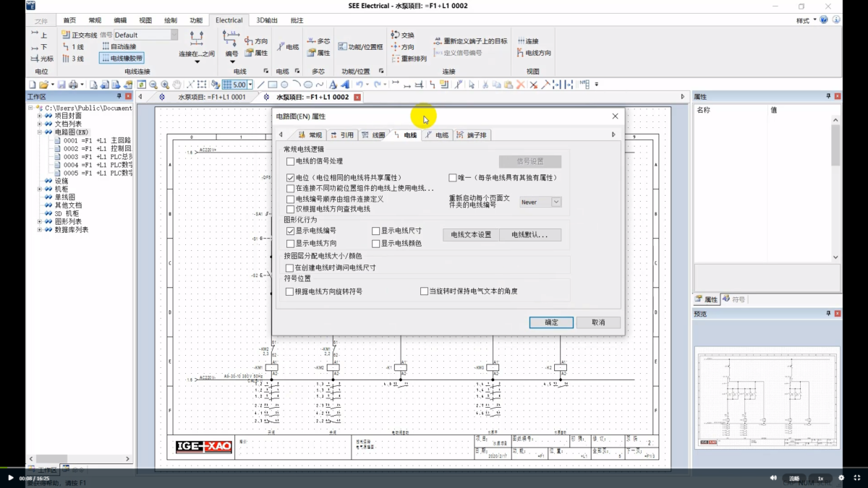Toggle the 自动连接 auto-connect tool
The image size is (868, 488).
(119, 46)
